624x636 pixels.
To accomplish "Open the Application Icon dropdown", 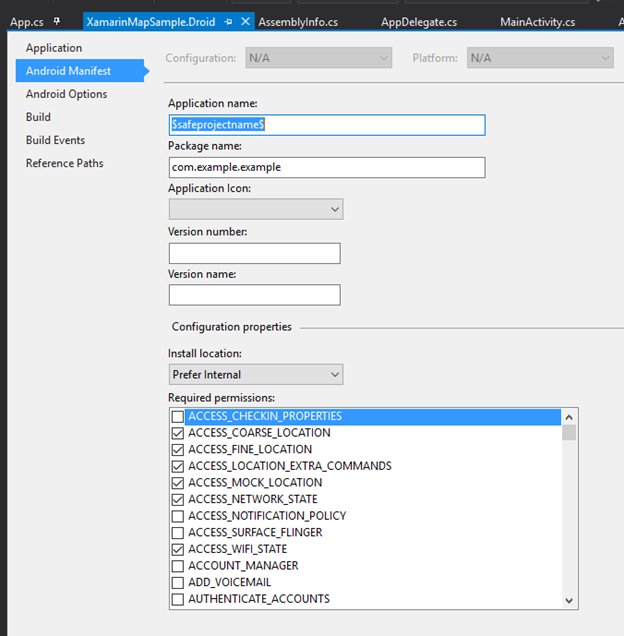I will [256, 209].
